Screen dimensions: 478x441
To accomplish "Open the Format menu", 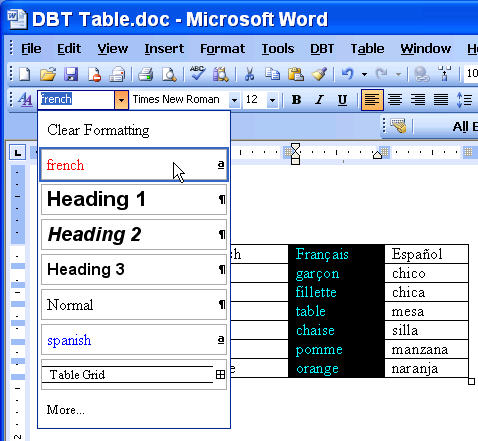I will coord(222,49).
